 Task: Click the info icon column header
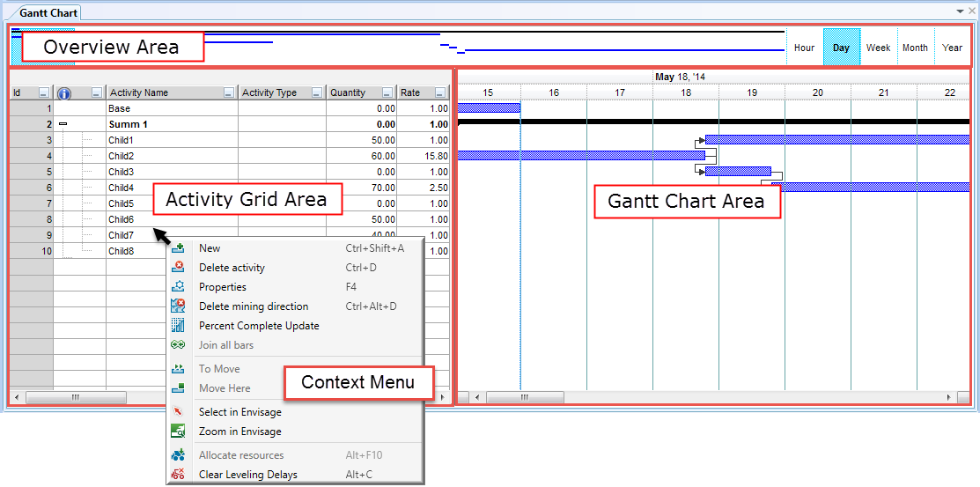coord(63,93)
